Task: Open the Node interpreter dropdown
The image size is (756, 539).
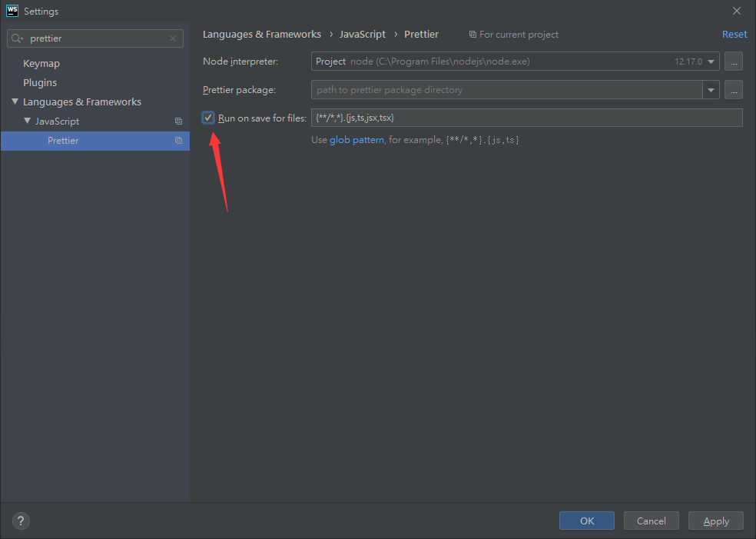Action: pos(711,62)
